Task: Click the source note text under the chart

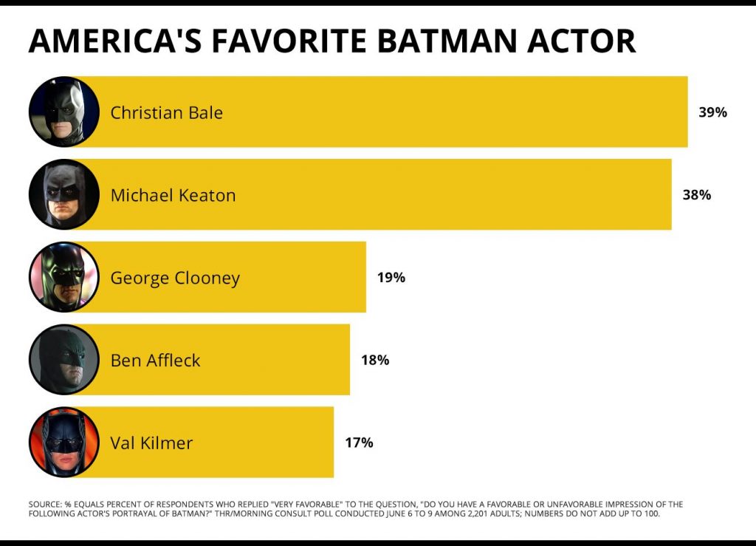Action: coord(356,509)
